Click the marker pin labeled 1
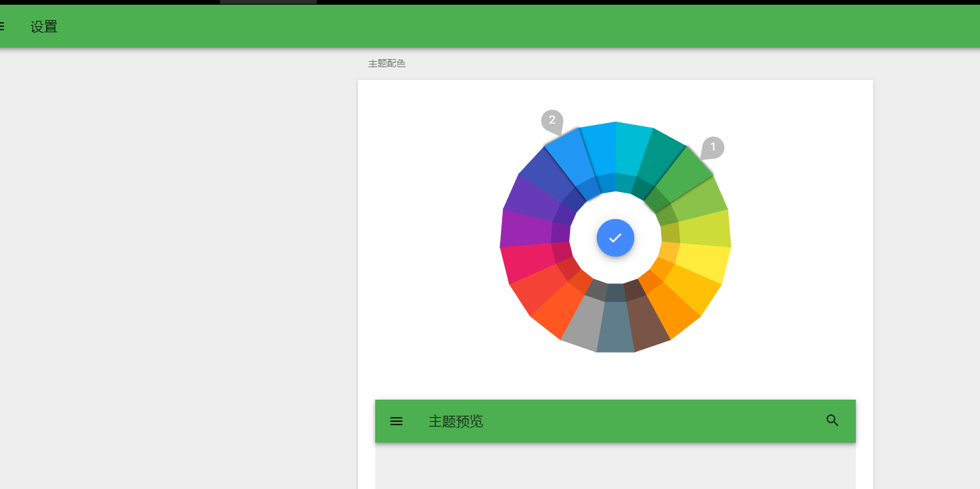This screenshot has height=489, width=980. pos(712,148)
